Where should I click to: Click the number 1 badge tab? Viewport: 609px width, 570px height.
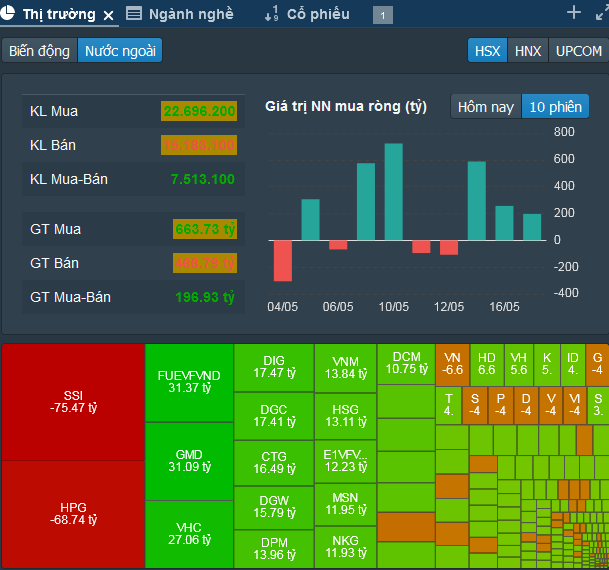click(x=383, y=15)
